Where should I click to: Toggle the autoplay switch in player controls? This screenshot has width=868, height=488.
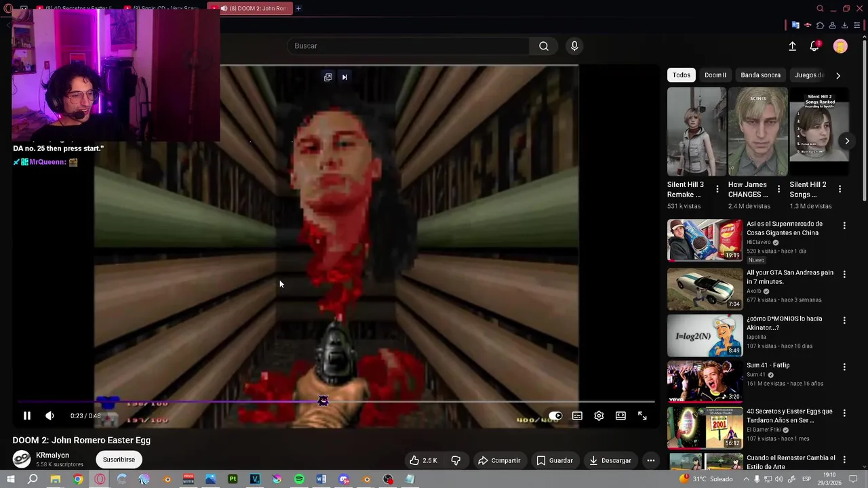click(555, 416)
